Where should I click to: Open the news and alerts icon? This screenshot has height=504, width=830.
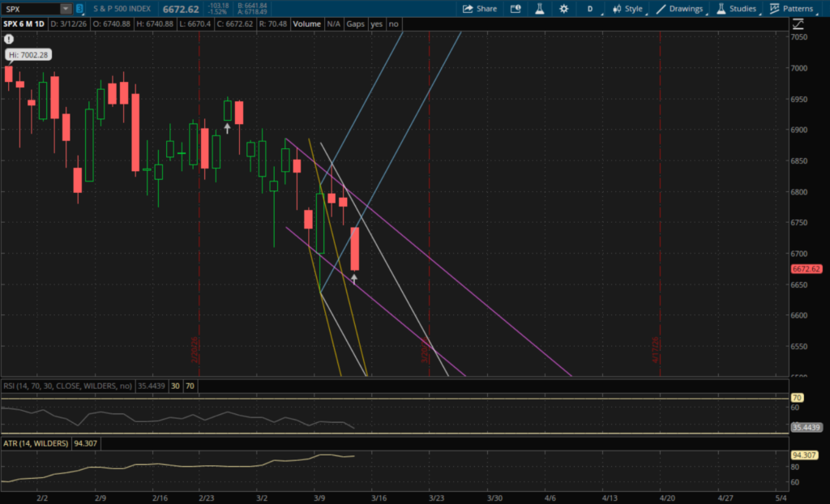click(x=516, y=9)
